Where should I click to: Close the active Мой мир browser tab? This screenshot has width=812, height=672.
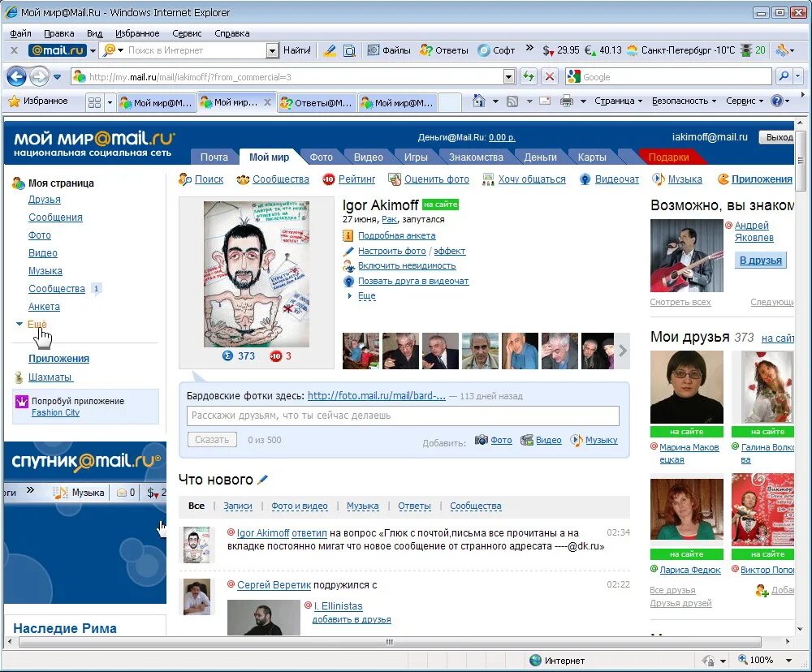point(267,102)
